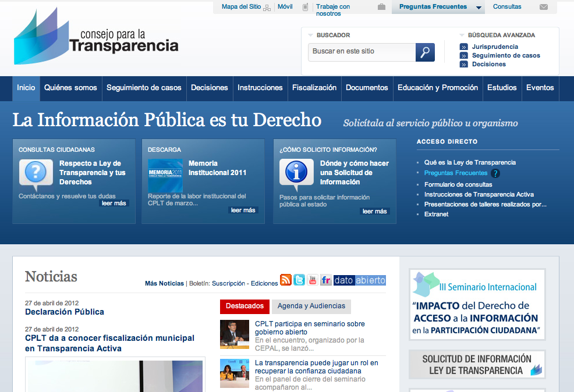Click the envelope icon beside Consultas
574x392 pixels.
pos(544,7)
